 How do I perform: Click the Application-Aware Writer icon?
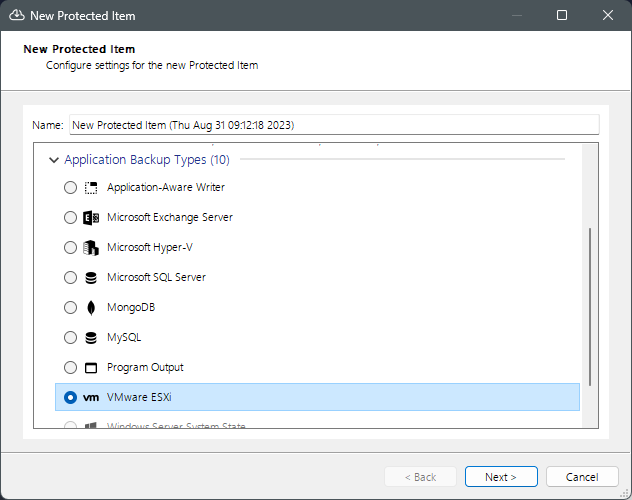[91, 187]
